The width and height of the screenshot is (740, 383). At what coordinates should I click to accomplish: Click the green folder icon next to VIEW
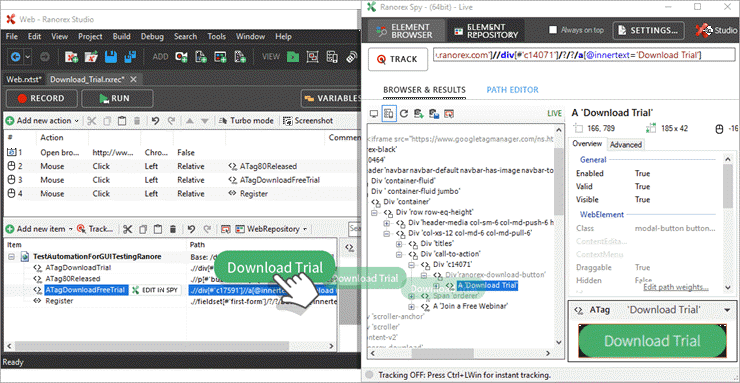(x=293, y=57)
